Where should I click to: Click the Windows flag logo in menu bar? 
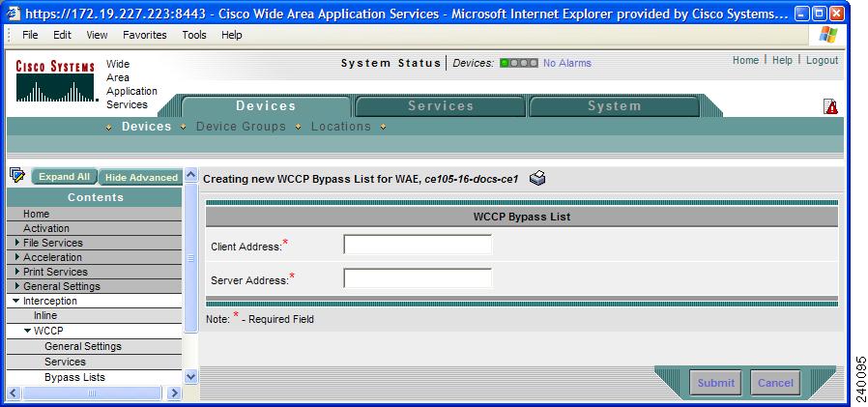(828, 35)
